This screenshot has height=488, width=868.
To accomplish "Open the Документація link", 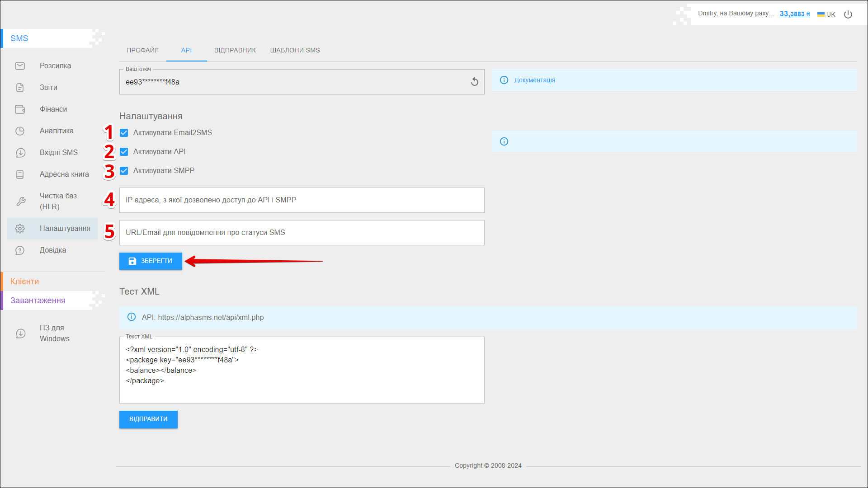I will (534, 80).
